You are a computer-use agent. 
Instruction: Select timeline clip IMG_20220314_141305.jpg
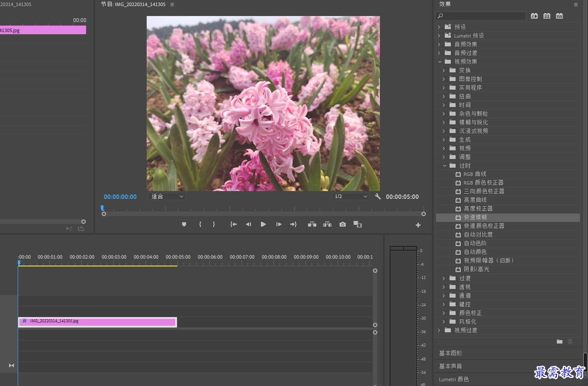coord(97,322)
